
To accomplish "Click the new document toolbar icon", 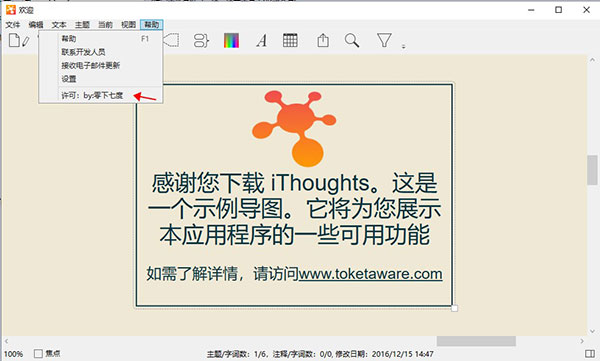I will [x=14, y=40].
